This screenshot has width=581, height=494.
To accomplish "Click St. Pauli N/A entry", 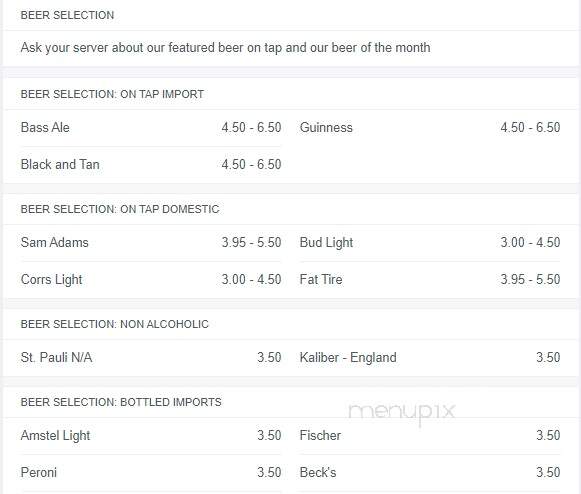I will [151, 358].
